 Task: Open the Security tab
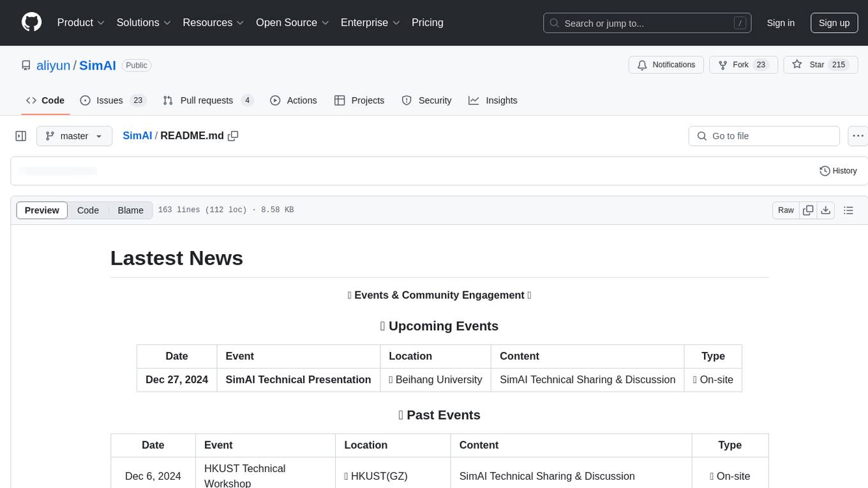tap(426, 100)
